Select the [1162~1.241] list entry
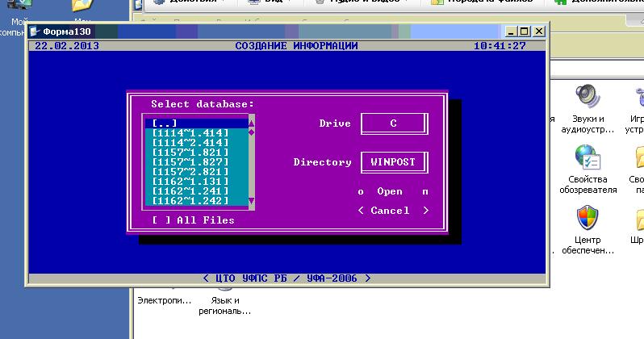644x339 pixels. [x=197, y=190]
